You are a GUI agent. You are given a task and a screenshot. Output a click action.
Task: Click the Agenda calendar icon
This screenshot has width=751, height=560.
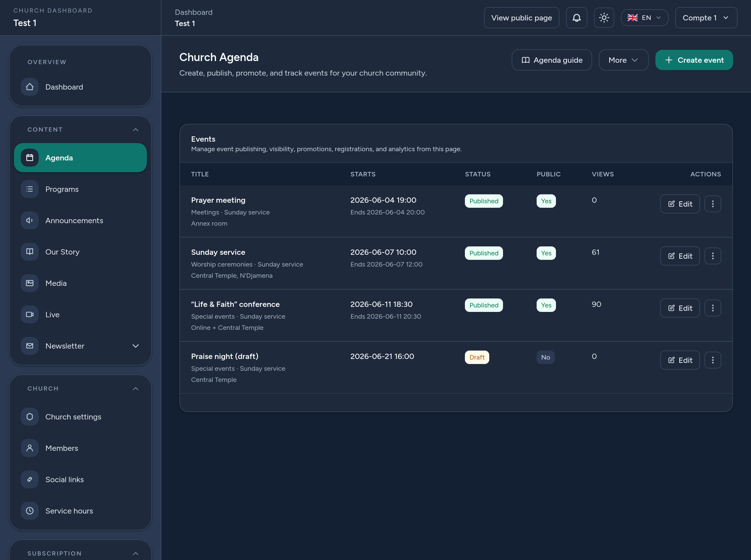point(30,158)
